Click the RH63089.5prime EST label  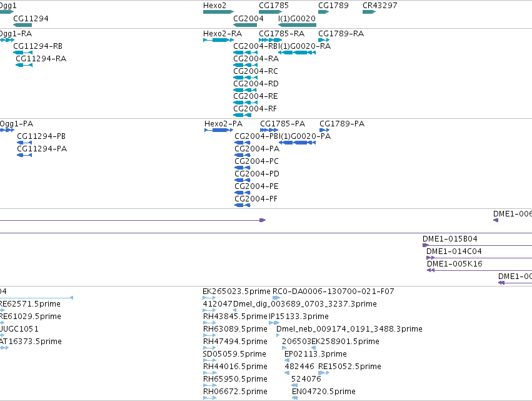click(235, 329)
